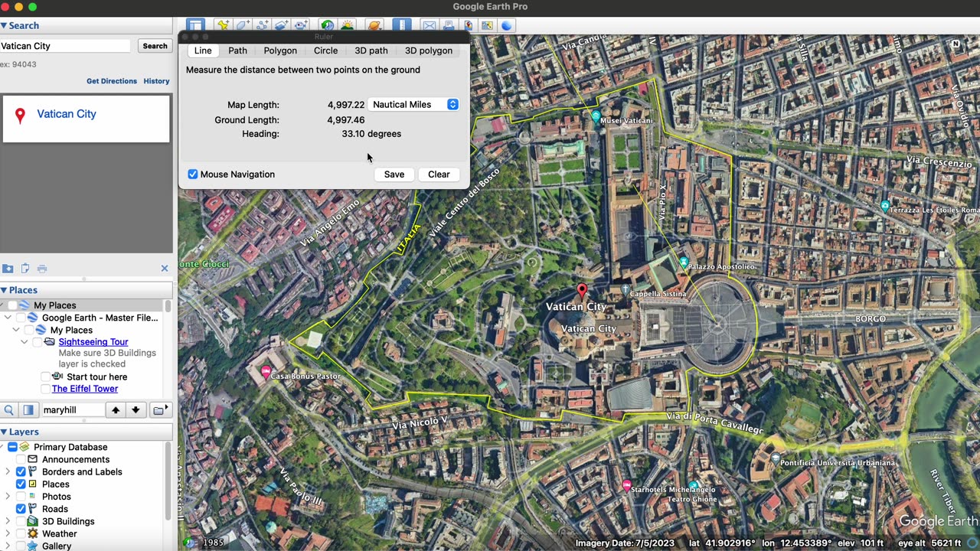The width and height of the screenshot is (980, 551).
Task: Switch planets with the Saturn icon
Action: click(374, 25)
